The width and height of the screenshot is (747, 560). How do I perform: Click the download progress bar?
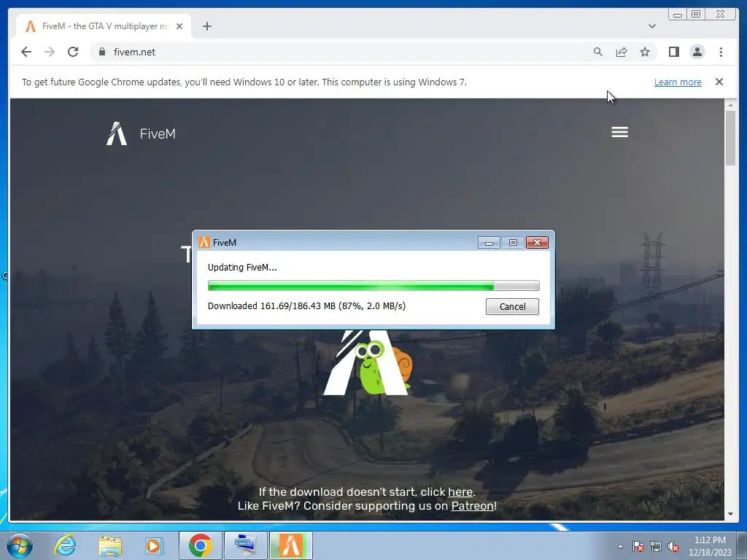pyautogui.click(x=373, y=286)
